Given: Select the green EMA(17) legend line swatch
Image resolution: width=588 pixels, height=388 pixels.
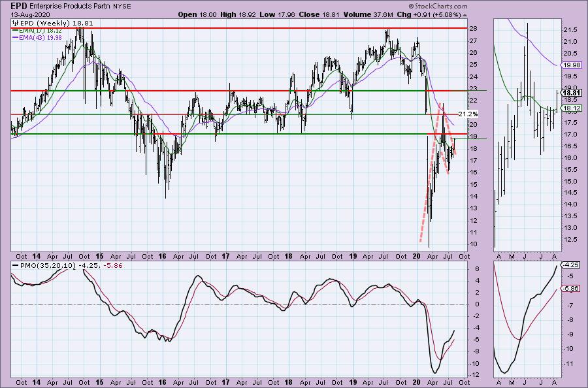Looking at the screenshot, I should pos(16,31).
